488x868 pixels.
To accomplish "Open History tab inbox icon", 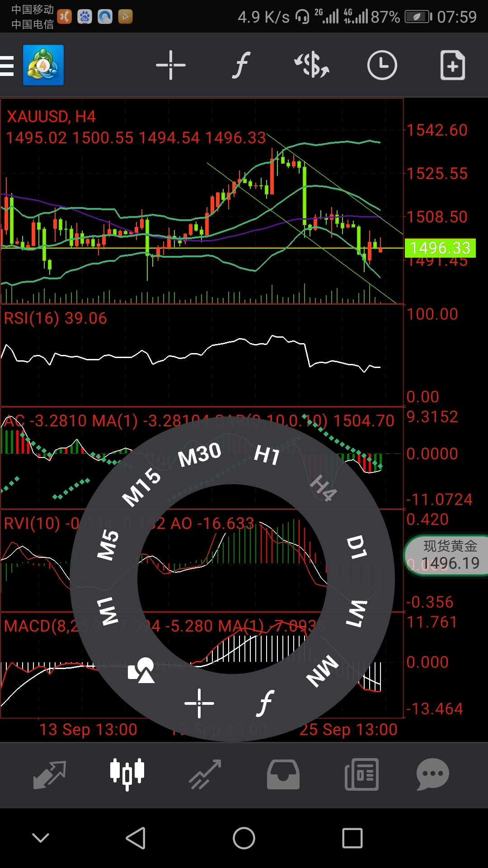I will coord(283,774).
